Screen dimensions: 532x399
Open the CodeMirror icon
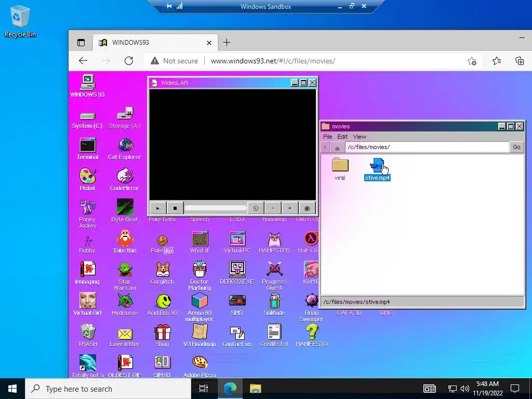pos(125,176)
